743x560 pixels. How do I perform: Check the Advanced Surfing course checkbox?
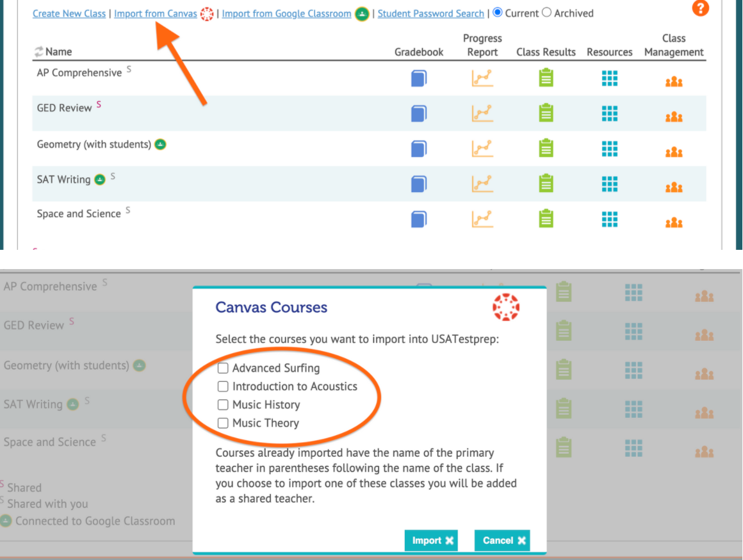[x=223, y=368]
